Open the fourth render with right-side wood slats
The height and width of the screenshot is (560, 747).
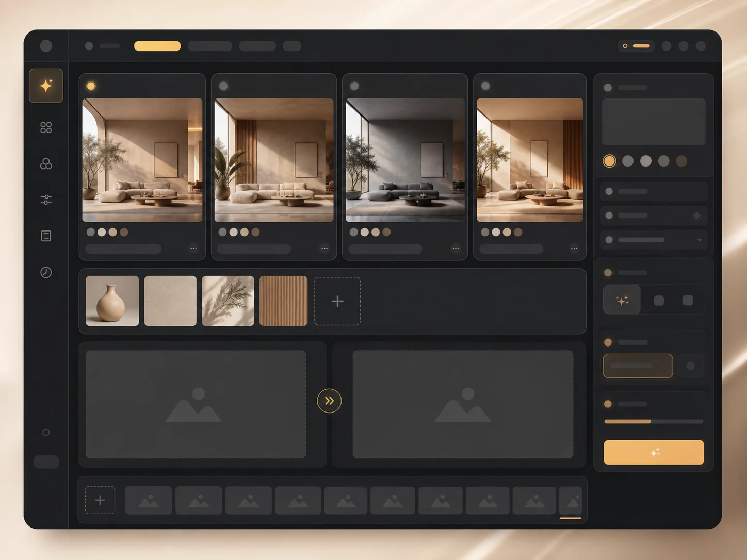pyautogui.click(x=530, y=160)
